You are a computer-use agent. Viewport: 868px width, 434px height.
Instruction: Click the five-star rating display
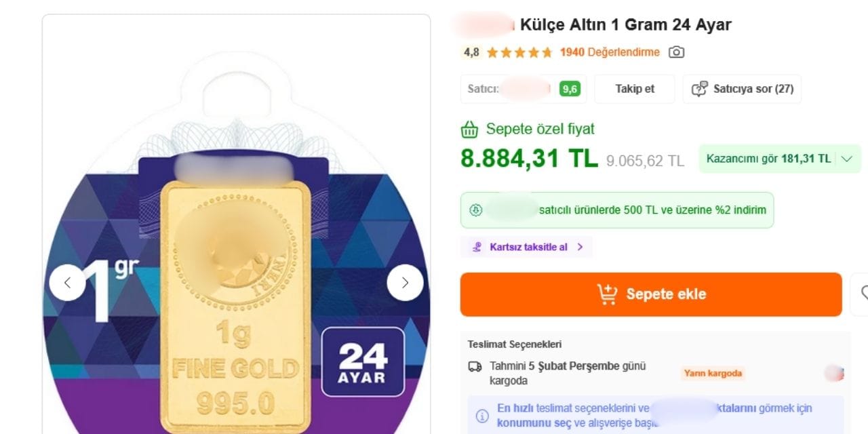click(x=519, y=52)
